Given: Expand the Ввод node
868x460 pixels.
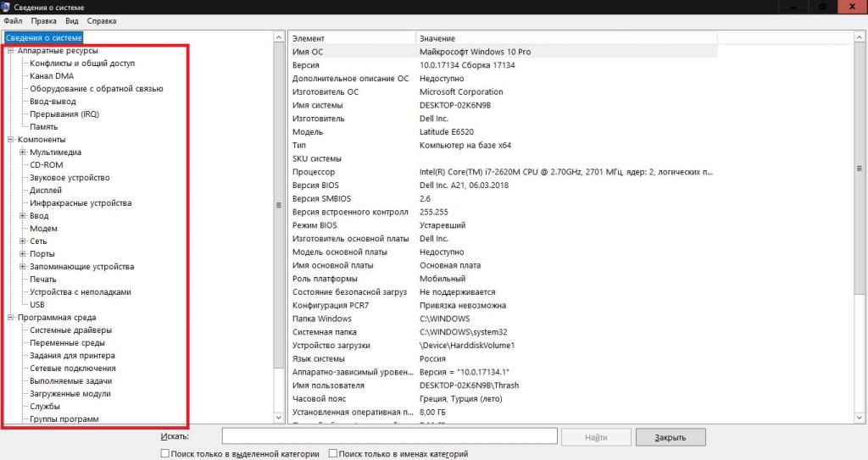Looking at the screenshot, I should click(x=23, y=216).
